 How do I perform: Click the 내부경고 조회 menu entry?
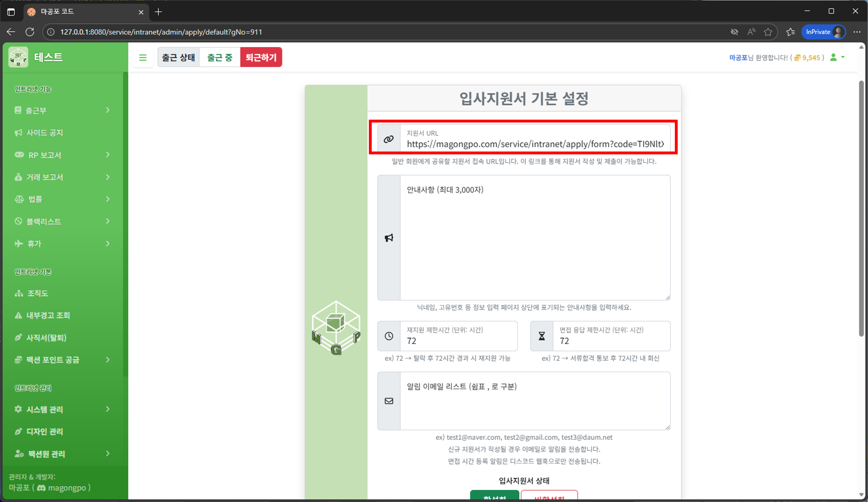click(48, 315)
